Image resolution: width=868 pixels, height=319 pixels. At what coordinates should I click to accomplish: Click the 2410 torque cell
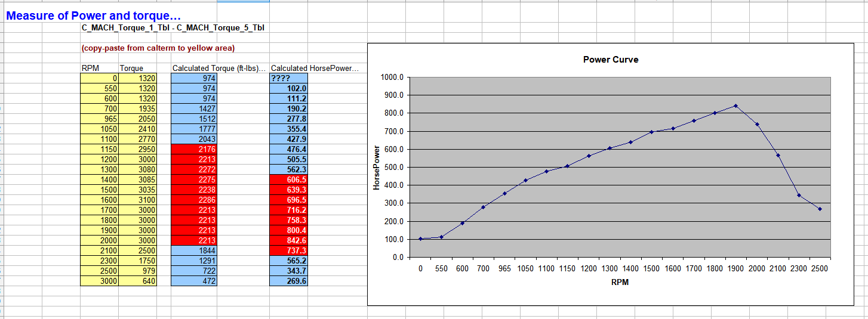(x=137, y=129)
